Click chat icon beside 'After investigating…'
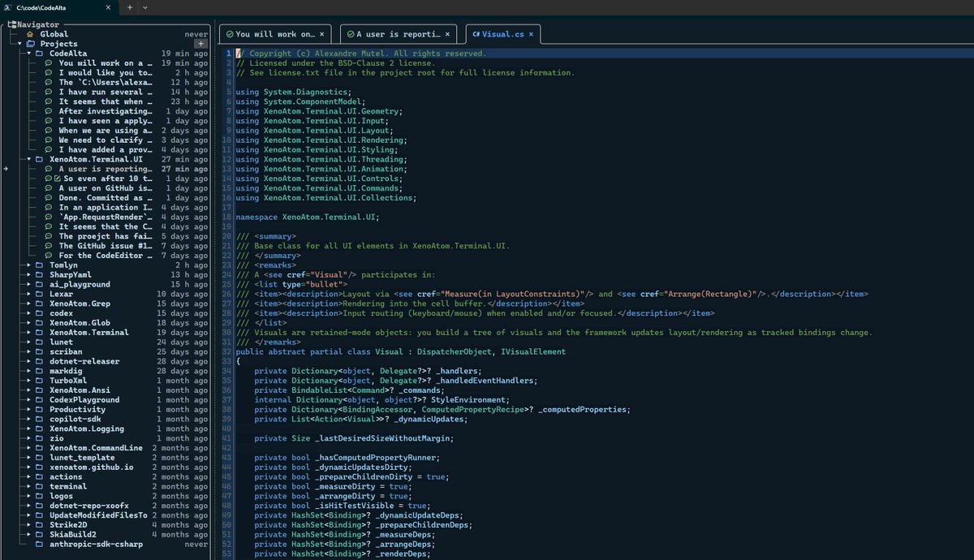This screenshot has width=974, height=560. [50, 111]
